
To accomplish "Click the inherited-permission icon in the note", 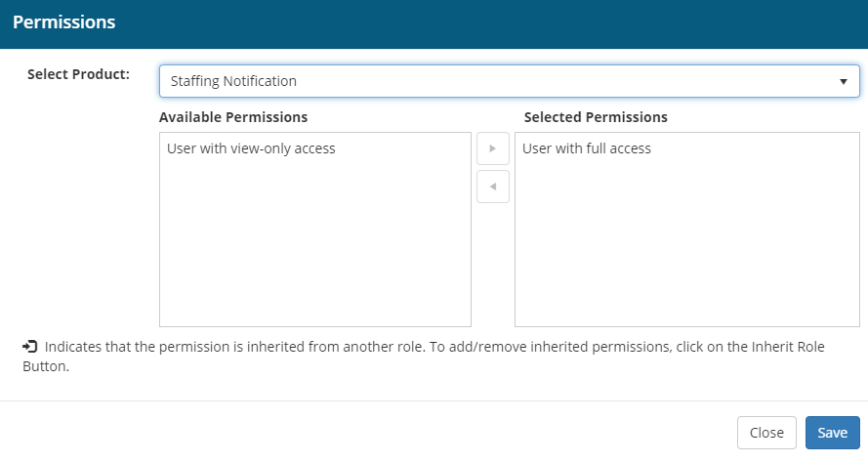I will pyautogui.click(x=30, y=347).
